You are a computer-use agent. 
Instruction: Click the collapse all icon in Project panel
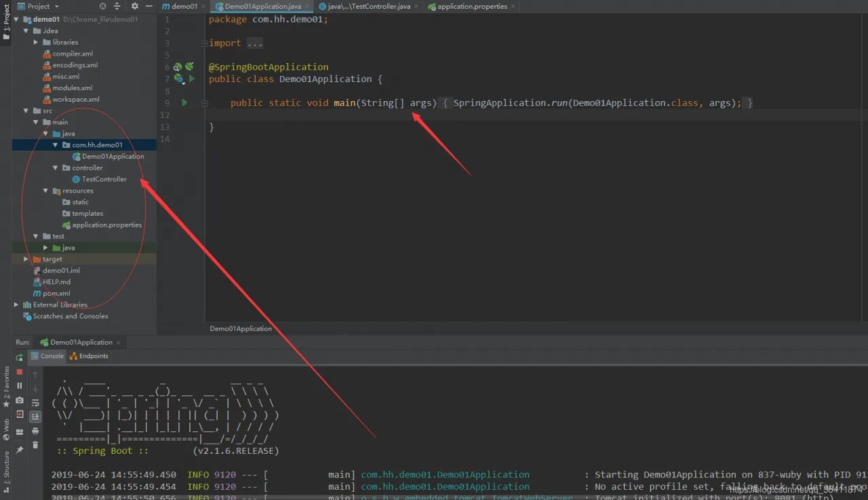118,6
